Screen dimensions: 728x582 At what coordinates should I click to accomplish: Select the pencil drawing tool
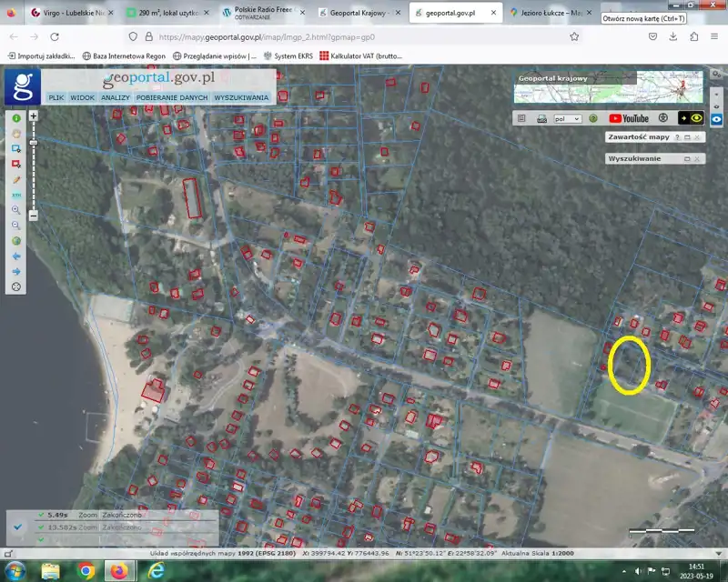(16, 180)
